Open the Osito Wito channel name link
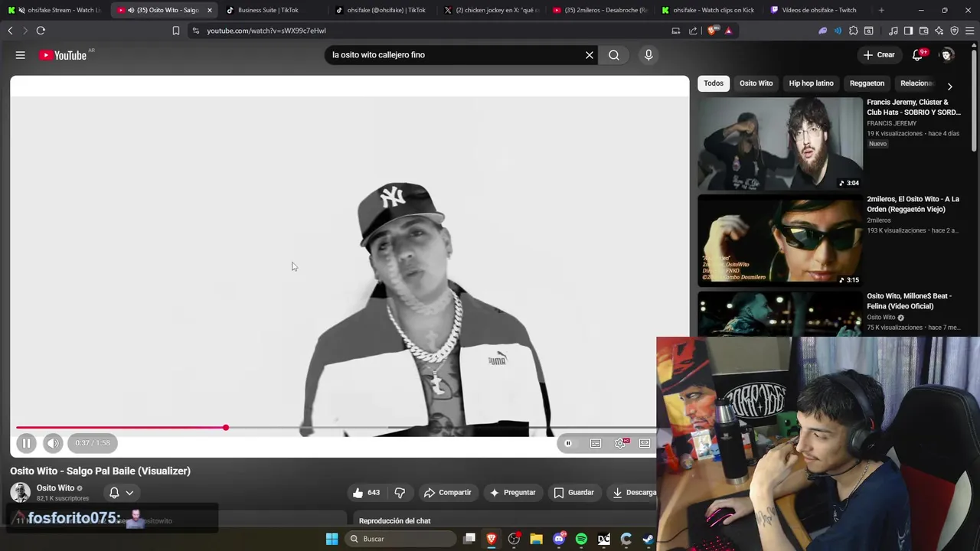 click(56, 488)
